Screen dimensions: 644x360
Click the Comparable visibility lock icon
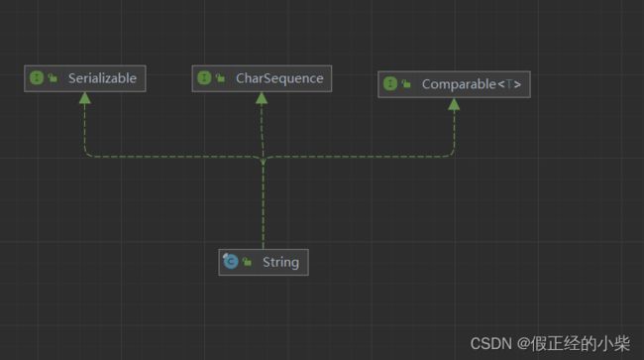(406, 84)
